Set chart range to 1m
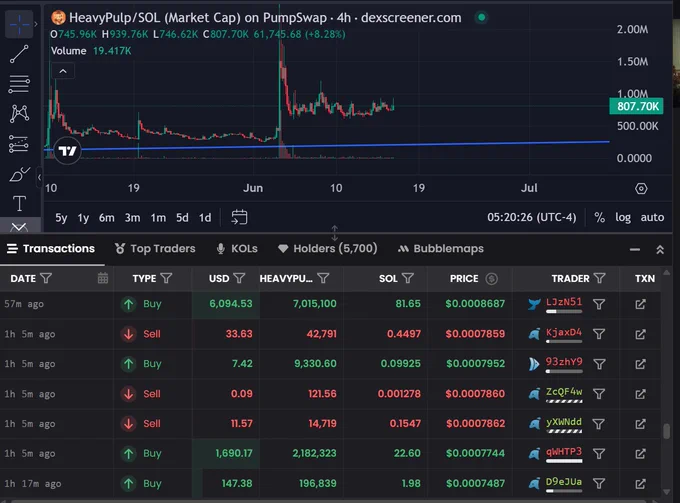This screenshot has width=680, height=503. tap(158, 217)
